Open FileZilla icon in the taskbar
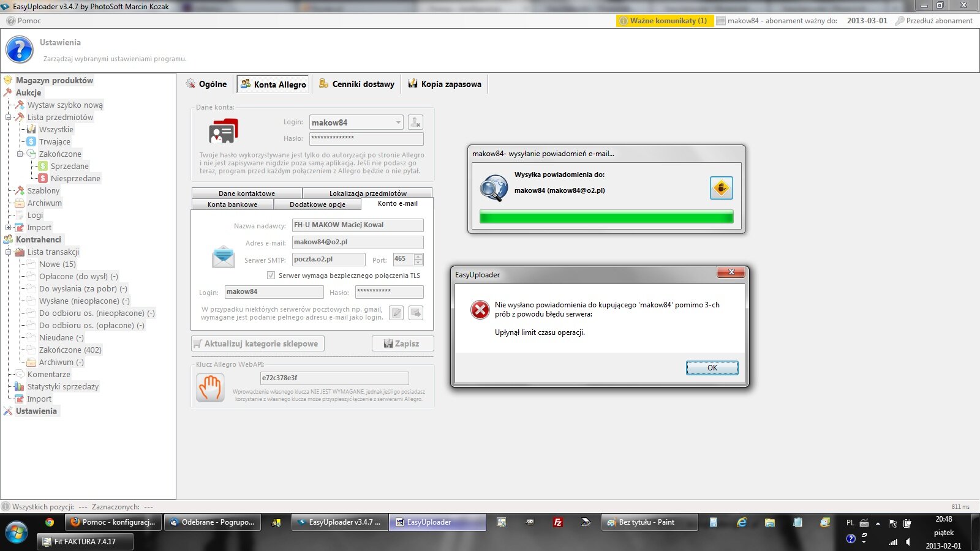The height and width of the screenshot is (551, 980). [558, 522]
